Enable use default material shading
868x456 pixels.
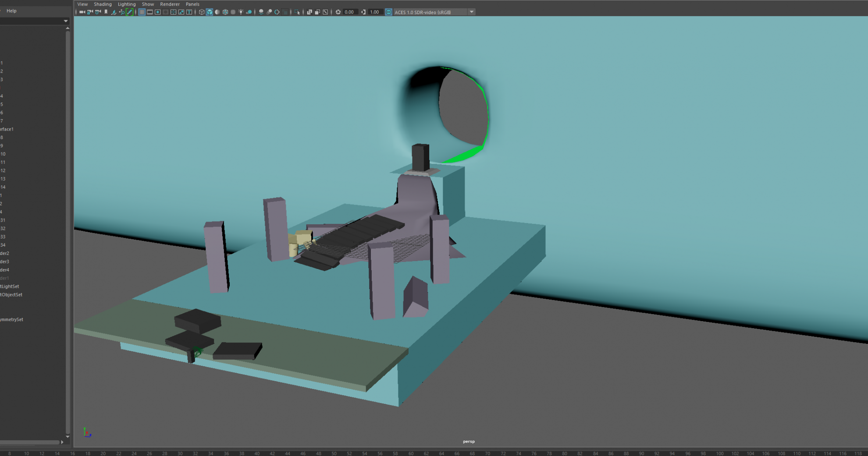pos(217,12)
